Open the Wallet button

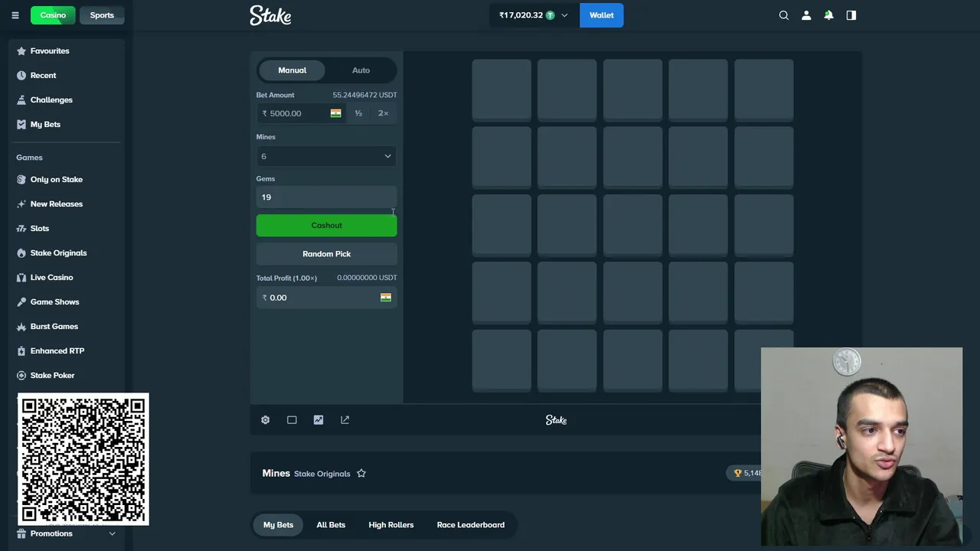[601, 15]
